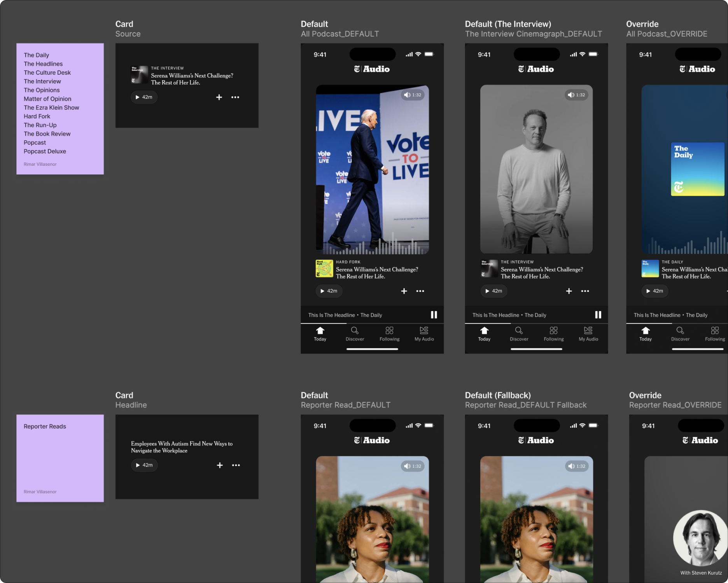Viewport: 728px width, 583px height.
Task: Click T Audio logo on All Podcast_DEFAULT screen
Action: (372, 69)
